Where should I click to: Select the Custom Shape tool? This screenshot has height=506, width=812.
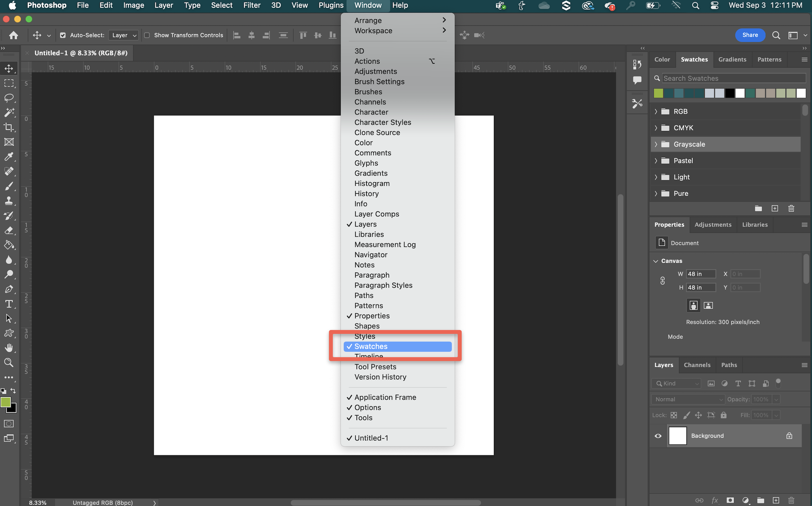(9, 333)
